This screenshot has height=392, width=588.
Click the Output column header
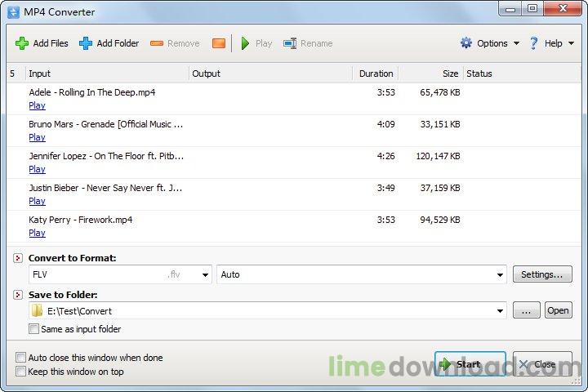tap(271, 73)
